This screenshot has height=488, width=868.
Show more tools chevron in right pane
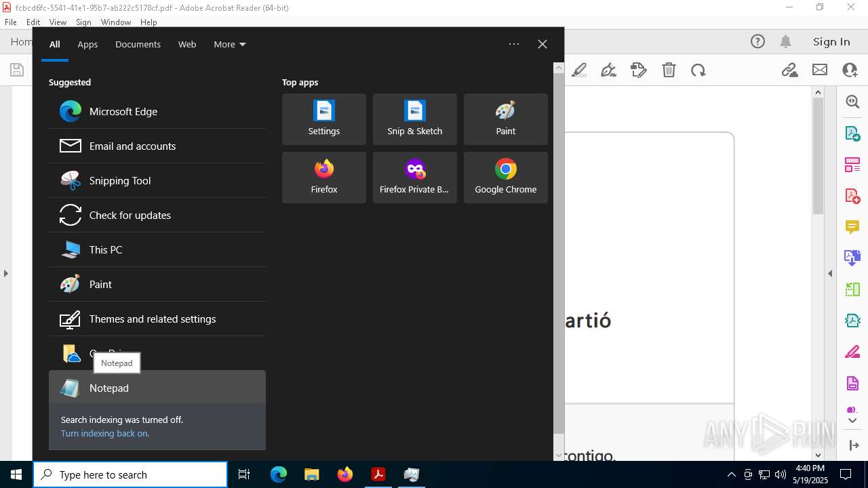click(x=852, y=421)
